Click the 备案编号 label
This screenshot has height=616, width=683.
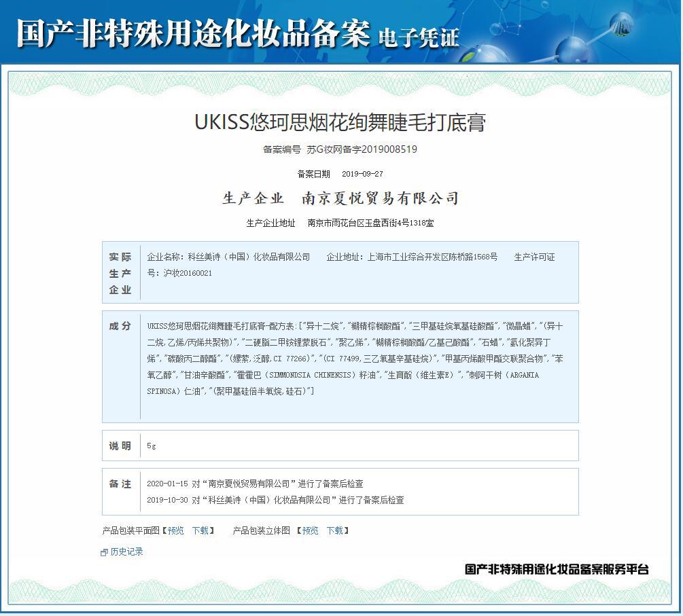tap(282, 149)
